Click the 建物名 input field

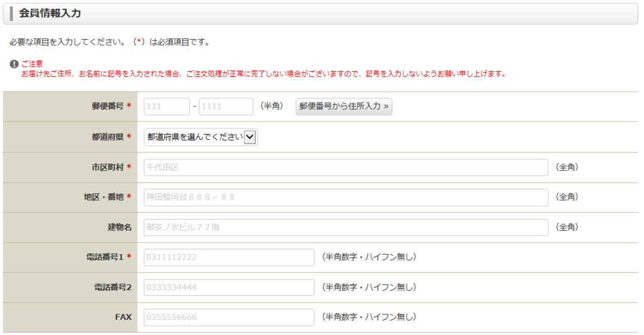click(346, 227)
